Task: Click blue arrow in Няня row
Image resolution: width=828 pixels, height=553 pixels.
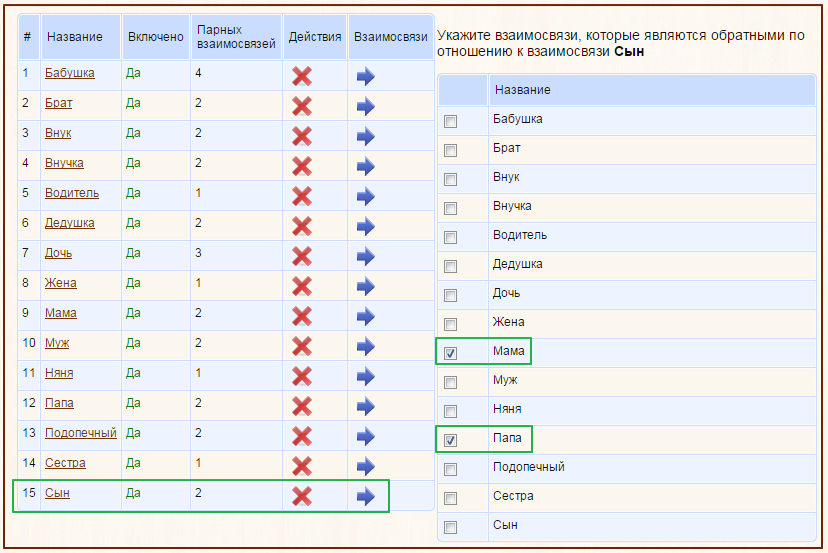Action: [365, 377]
